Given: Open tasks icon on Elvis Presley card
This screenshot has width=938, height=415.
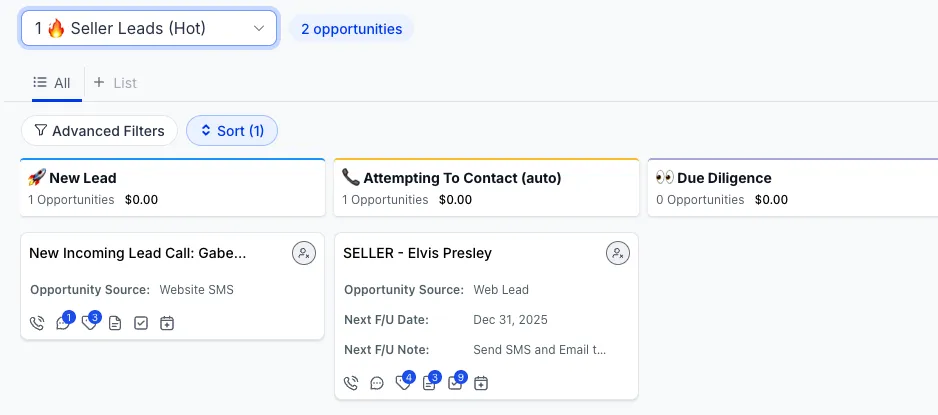Looking at the screenshot, I should coord(455,383).
